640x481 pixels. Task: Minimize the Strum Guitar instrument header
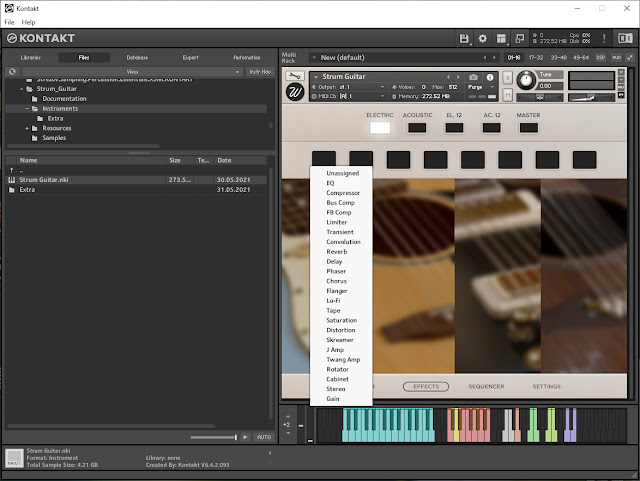coord(621,80)
